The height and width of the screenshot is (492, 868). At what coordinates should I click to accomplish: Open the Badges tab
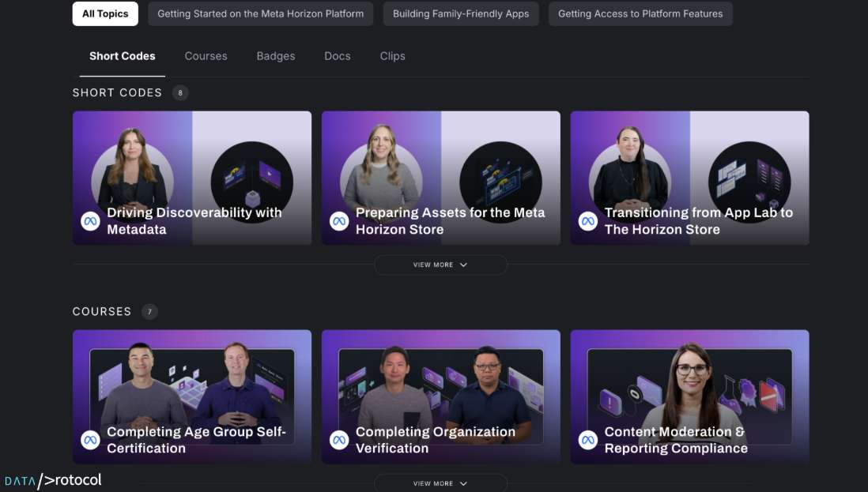276,56
